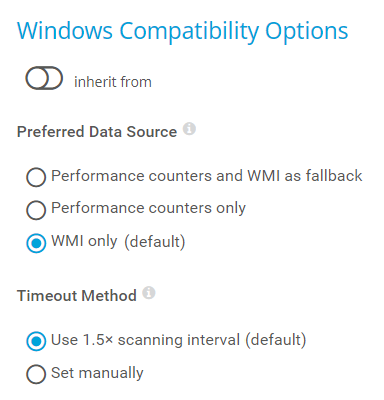The width and height of the screenshot is (384, 400).
Task: Open info icon beside Timeout Method
Action: tap(149, 293)
